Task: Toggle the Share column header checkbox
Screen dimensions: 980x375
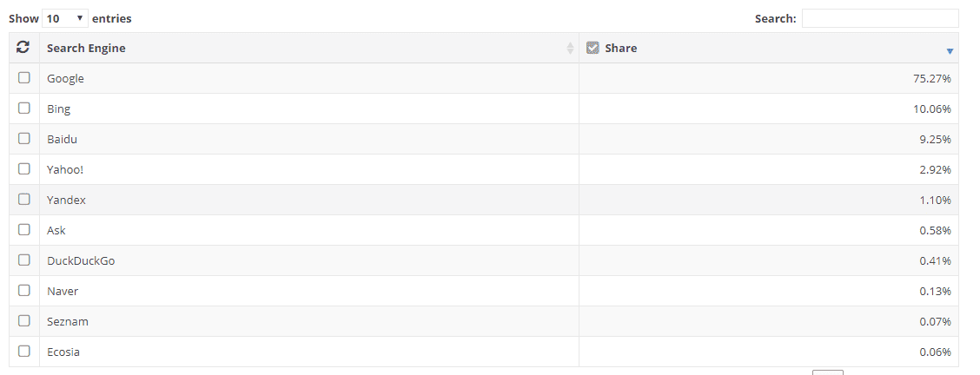Action: (x=593, y=48)
